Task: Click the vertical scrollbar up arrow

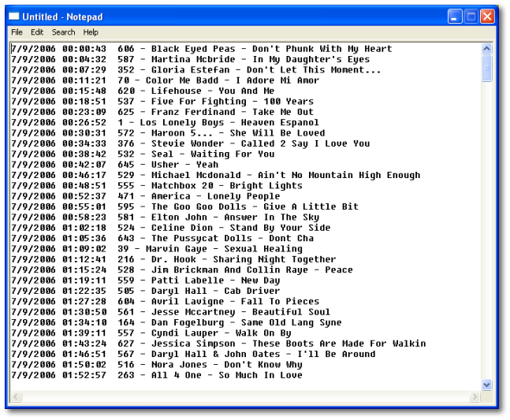Action: click(x=486, y=49)
